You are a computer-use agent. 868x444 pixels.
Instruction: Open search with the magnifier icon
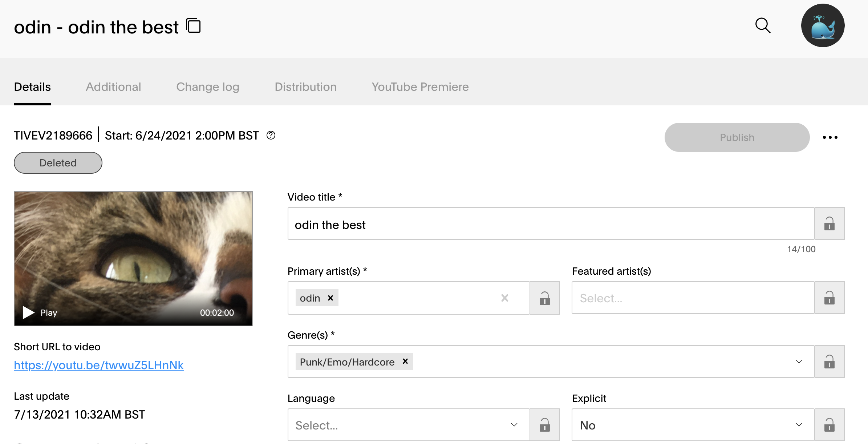[763, 25]
